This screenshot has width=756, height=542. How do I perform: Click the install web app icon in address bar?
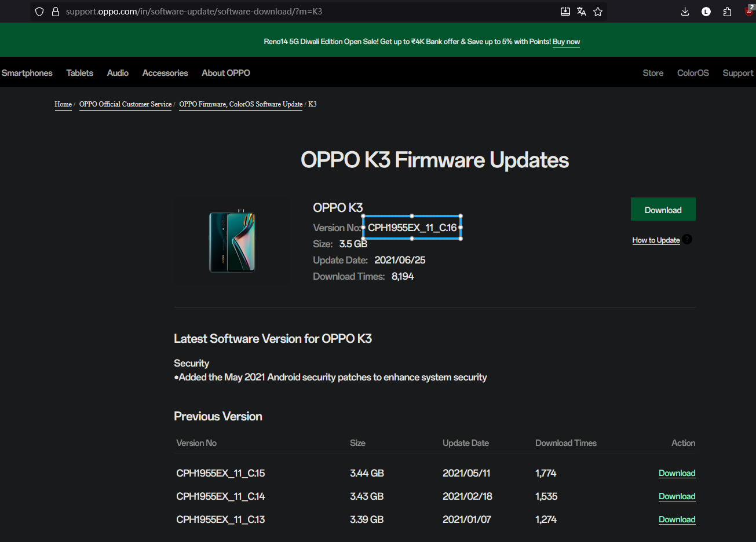click(x=565, y=12)
